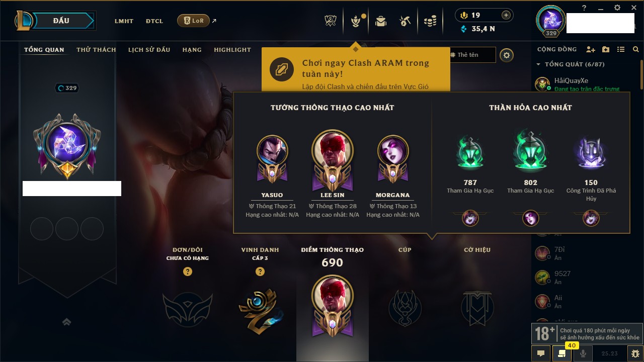Toggle the microphone mute button
The height and width of the screenshot is (362, 644).
[583, 353]
